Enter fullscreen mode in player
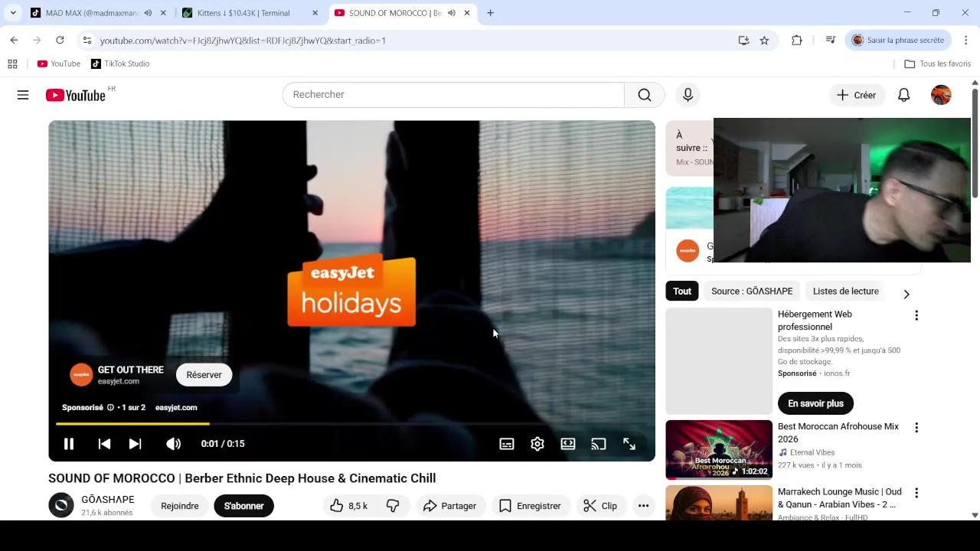 click(629, 444)
